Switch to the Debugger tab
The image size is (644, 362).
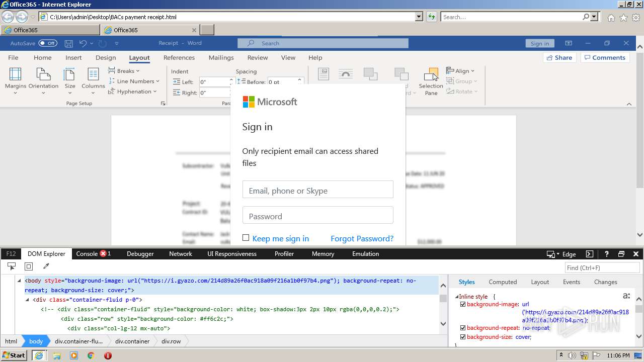point(140,254)
